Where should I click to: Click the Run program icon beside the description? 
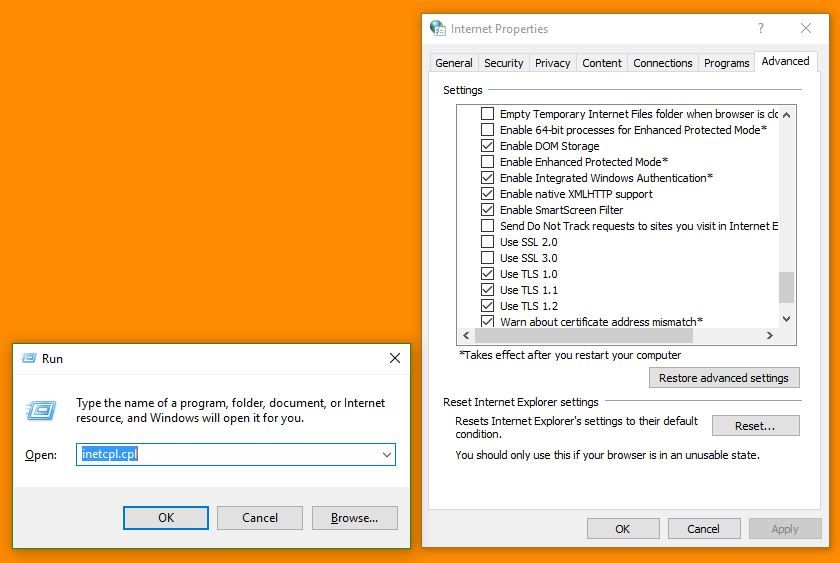point(41,410)
